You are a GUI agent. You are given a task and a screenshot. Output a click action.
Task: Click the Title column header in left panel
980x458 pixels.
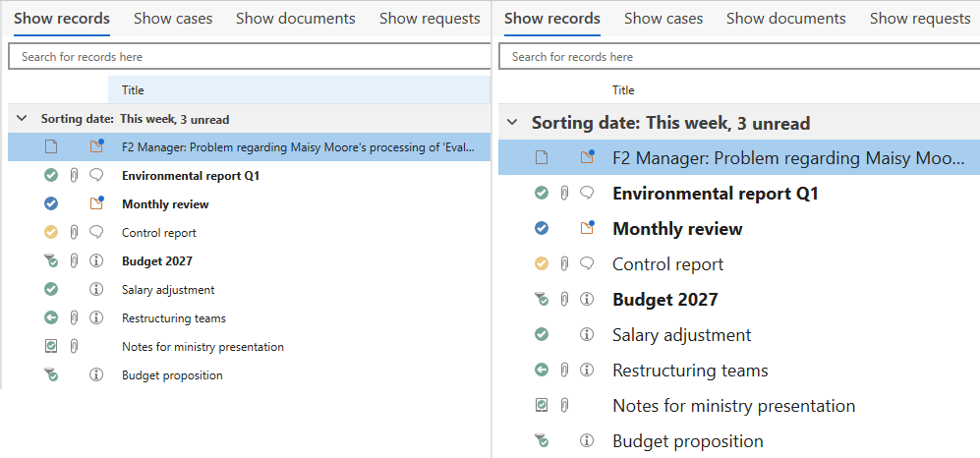[133, 90]
